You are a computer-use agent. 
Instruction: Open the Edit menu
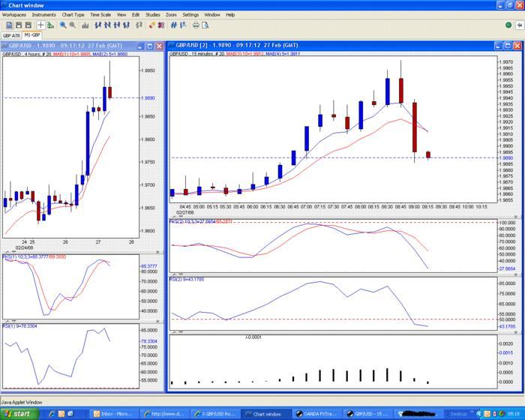pyautogui.click(x=136, y=15)
